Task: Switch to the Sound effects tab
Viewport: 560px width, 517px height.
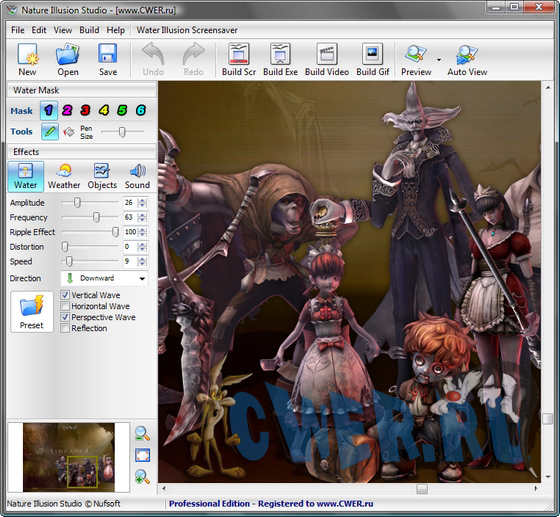Action: [x=137, y=176]
